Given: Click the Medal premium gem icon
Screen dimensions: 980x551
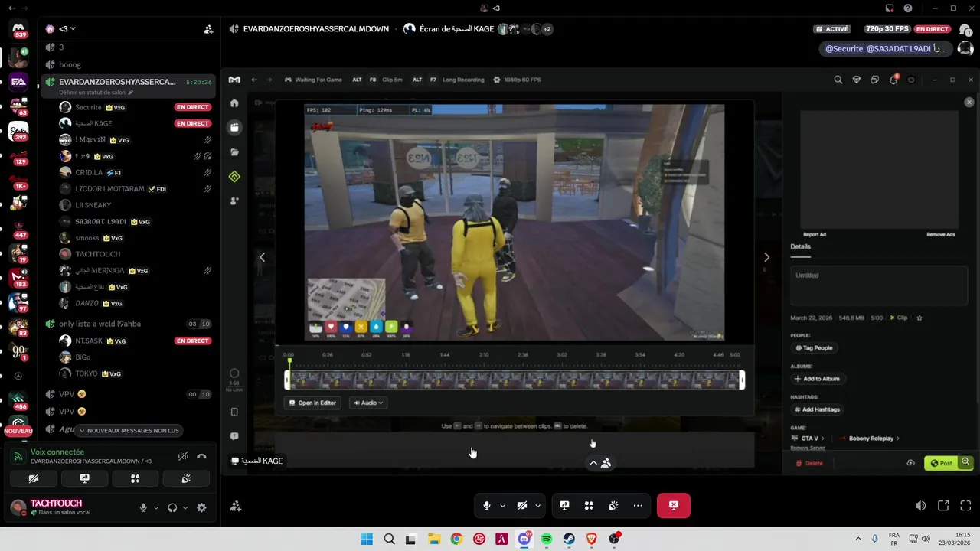Looking at the screenshot, I should click(856, 80).
